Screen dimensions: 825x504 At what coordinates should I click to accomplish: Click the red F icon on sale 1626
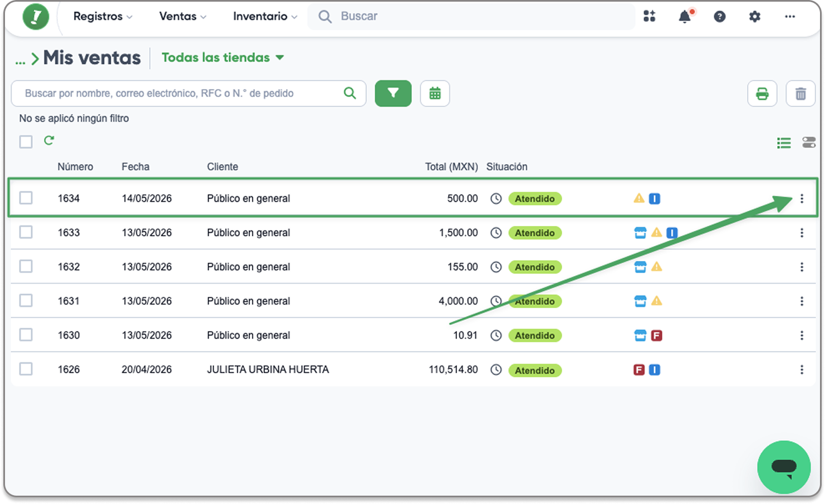click(639, 370)
